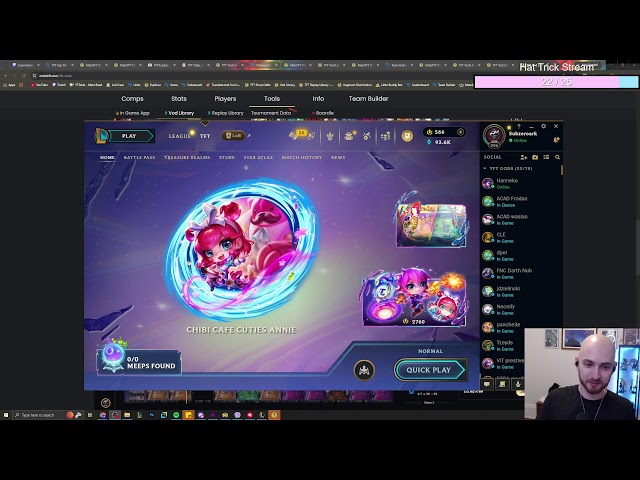Click the plus to purchase coins
The image size is (640, 480).
(460, 132)
